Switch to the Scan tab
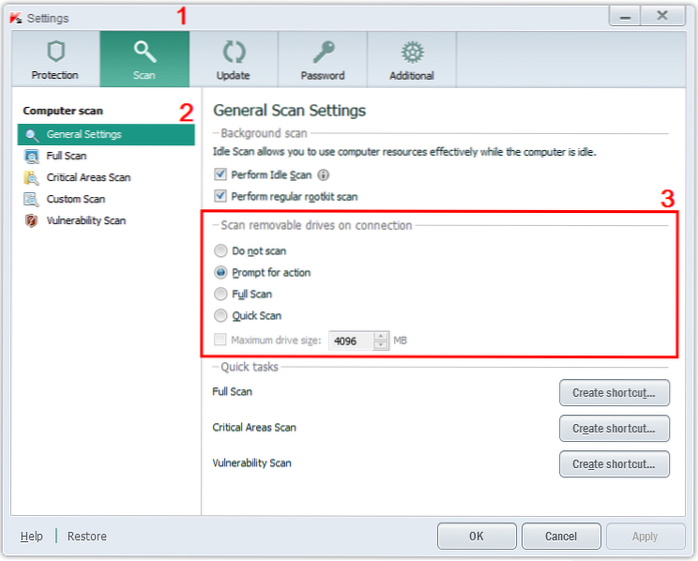This screenshot has width=698, height=561. pyautogui.click(x=144, y=59)
